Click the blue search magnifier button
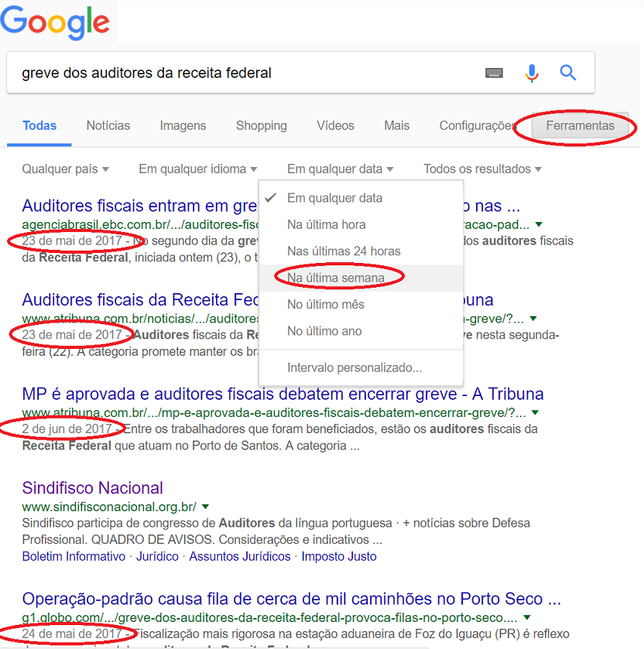The image size is (644, 649). [x=568, y=73]
